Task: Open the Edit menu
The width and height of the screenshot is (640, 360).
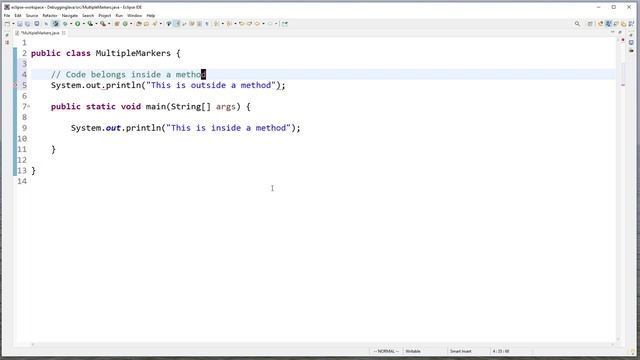Action: 18,16
